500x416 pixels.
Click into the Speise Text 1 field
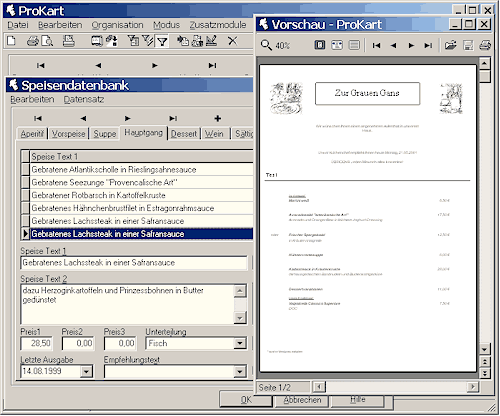[134, 263]
